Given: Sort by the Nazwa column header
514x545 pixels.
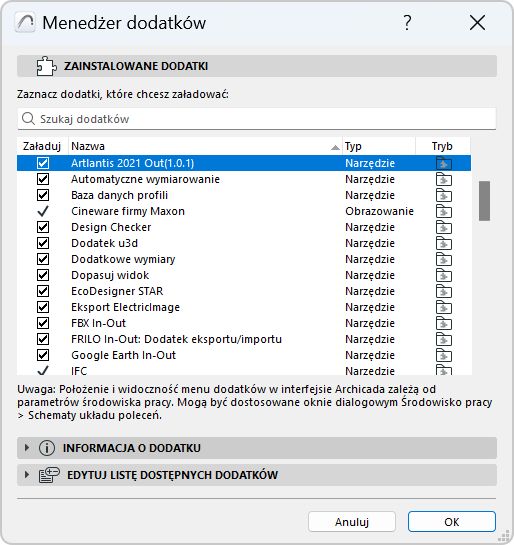Looking at the screenshot, I should click(205, 146).
